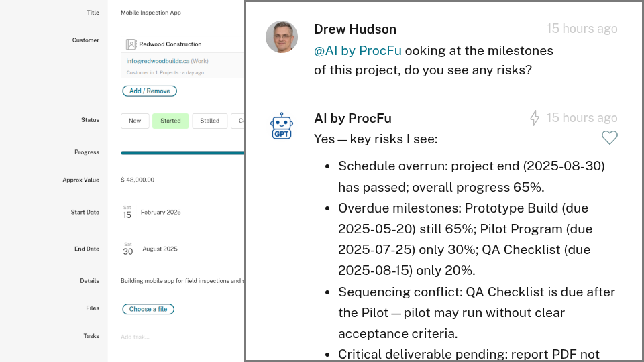Edit the Mobile Inspection App title field
The image size is (644, 362).
[151, 13]
